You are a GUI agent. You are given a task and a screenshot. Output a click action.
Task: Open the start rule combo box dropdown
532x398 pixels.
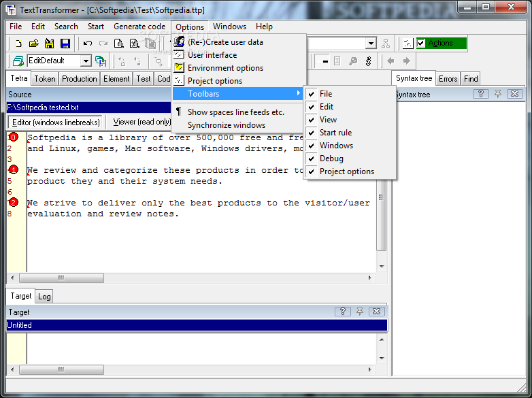coord(371,43)
